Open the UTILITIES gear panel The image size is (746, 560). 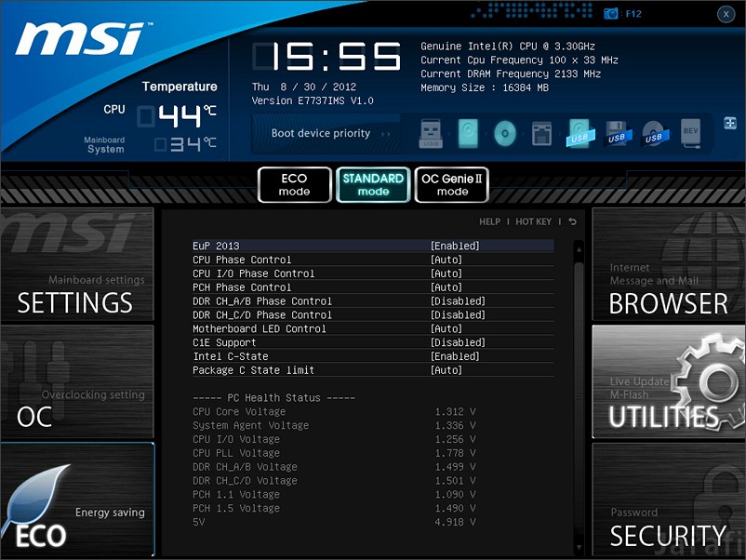[x=669, y=381]
